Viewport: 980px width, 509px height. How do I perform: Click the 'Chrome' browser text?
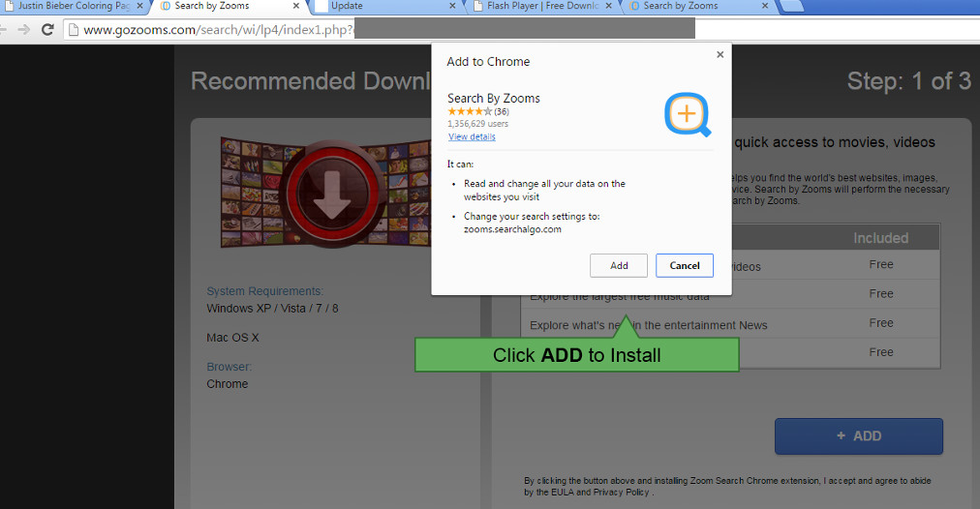[228, 384]
